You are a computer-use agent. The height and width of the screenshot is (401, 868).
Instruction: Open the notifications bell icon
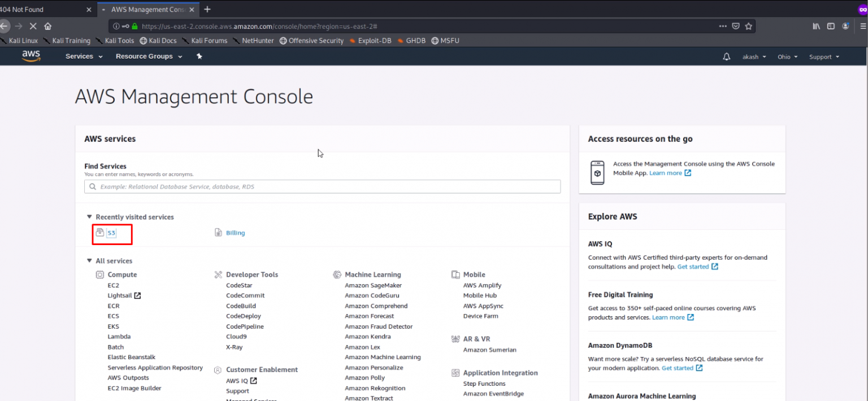point(726,56)
